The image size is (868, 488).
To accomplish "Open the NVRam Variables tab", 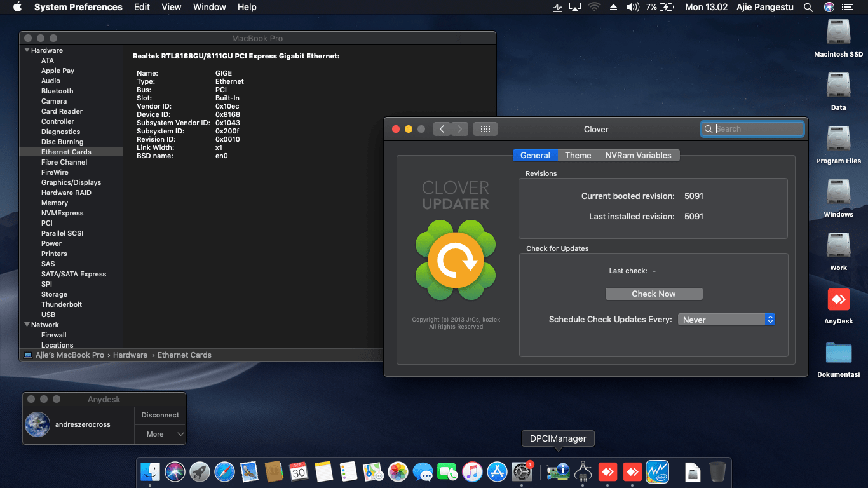I will click(639, 155).
